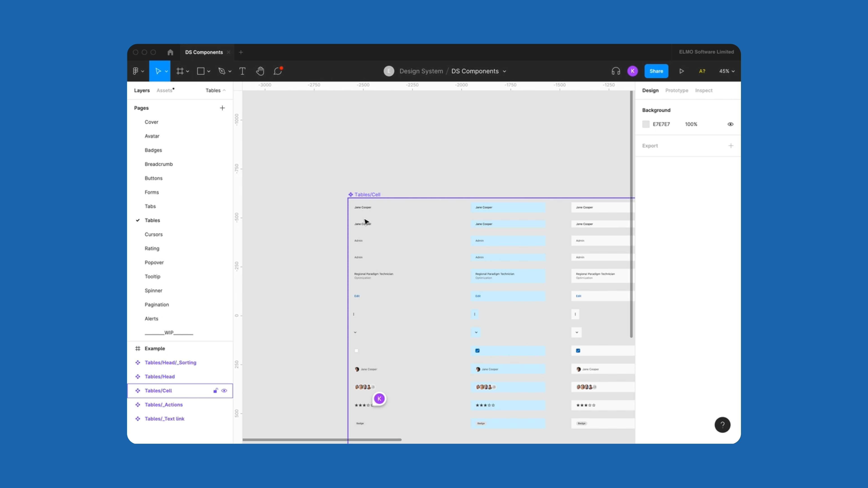Image resolution: width=868 pixels, height=488 pixels.
Task: Check the empty checkbox in first column
Action: [x=356, y=351]
